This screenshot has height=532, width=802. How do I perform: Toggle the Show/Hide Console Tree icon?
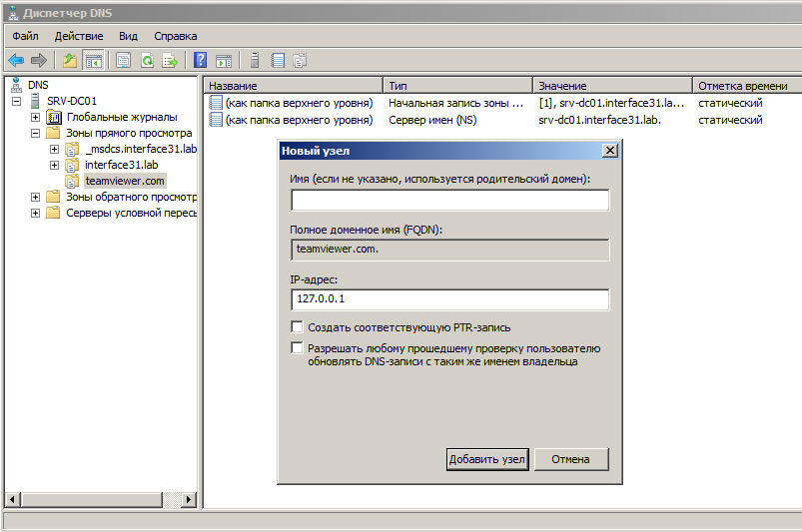[93, 60]
